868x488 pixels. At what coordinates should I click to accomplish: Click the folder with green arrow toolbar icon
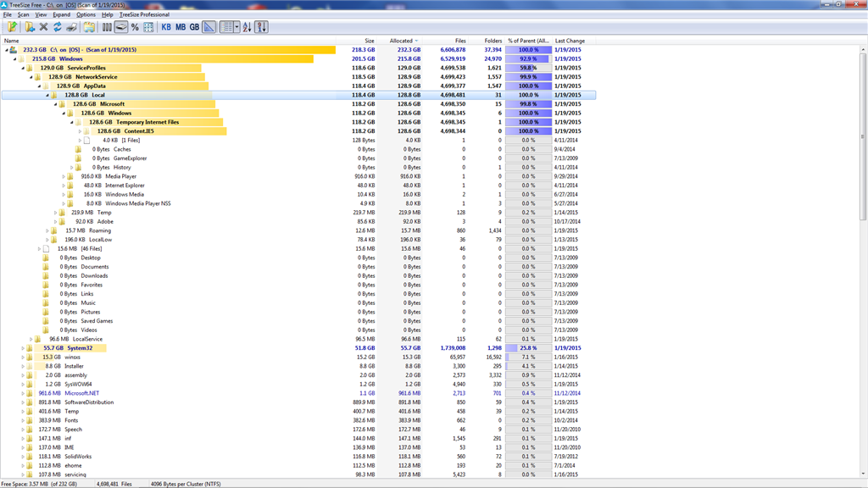pos(12,26)
